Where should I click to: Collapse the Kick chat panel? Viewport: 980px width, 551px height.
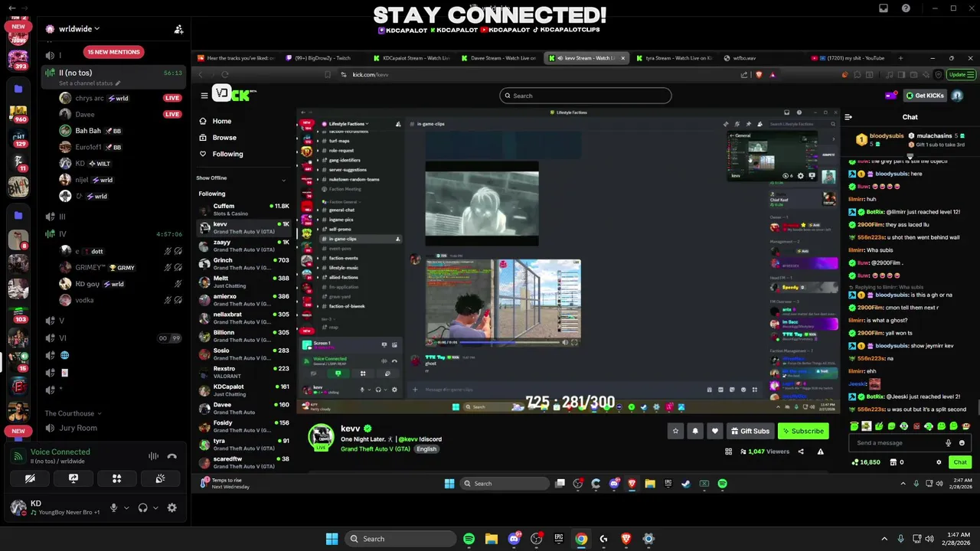tap(848, 117)
